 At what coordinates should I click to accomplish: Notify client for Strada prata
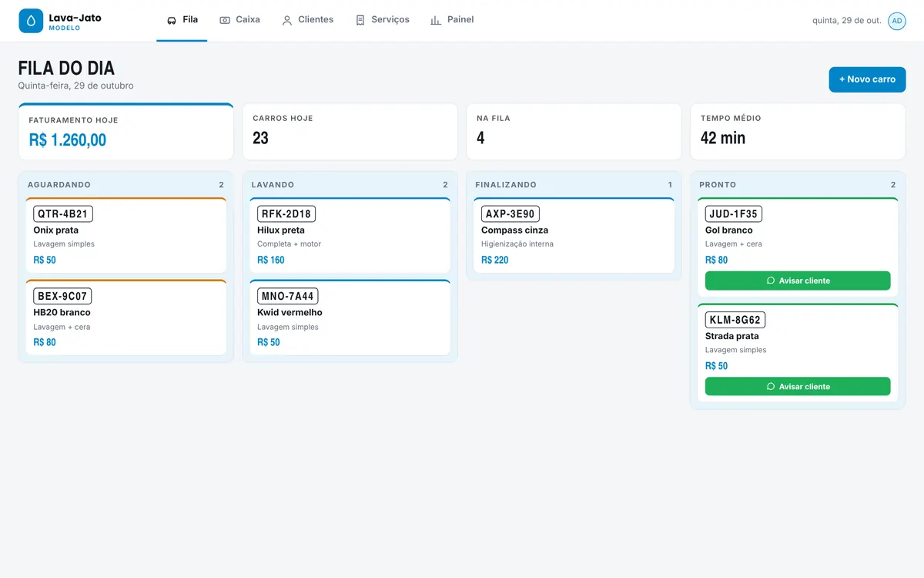tap(798, 387)
